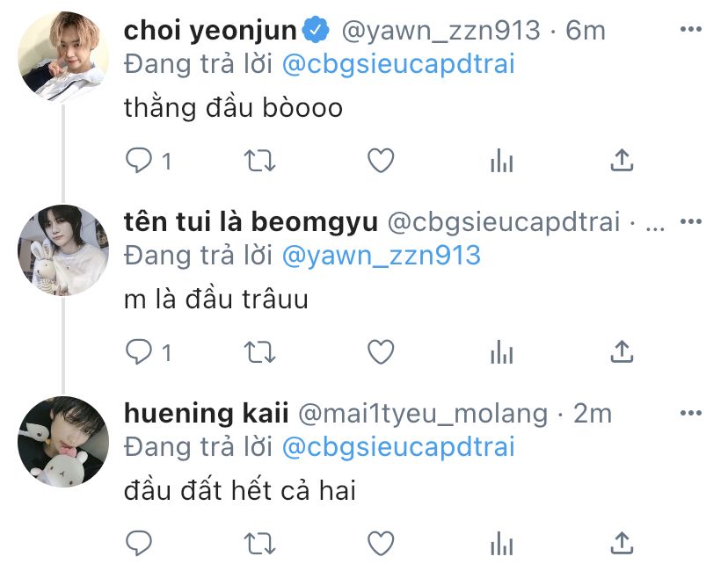The height and width of the screenshot is (571, 728).
Task: Reply to choi yeonjun's tweet
Action: tap(138, 161)
